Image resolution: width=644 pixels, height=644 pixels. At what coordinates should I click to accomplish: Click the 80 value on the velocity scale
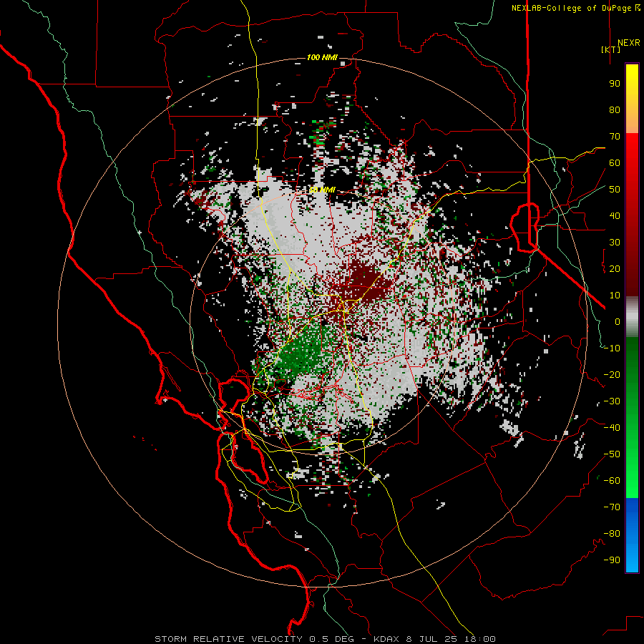(x=615, y=109)
